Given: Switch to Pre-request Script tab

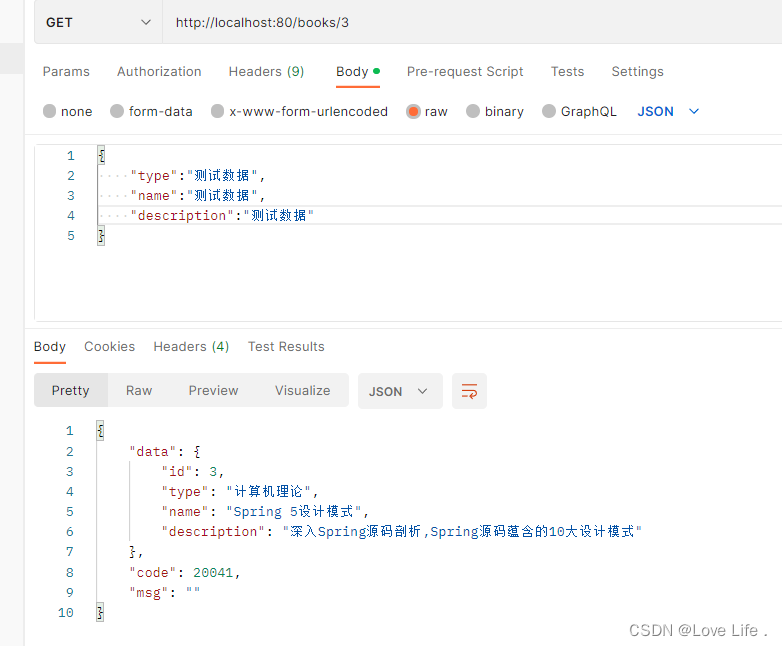Looking at the screenshot, I should [x=465, y=72].
